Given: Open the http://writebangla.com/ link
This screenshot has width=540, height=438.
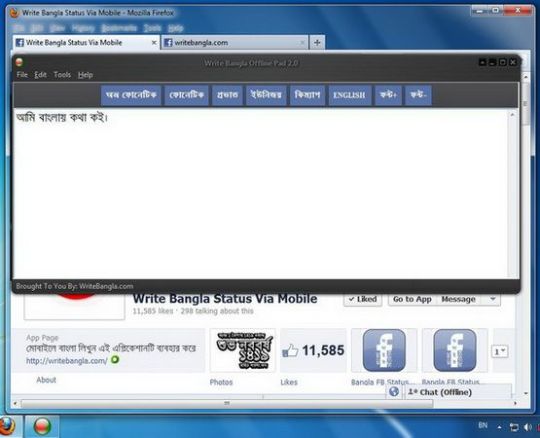Looking at the screenshot, I should pos(67,361).
